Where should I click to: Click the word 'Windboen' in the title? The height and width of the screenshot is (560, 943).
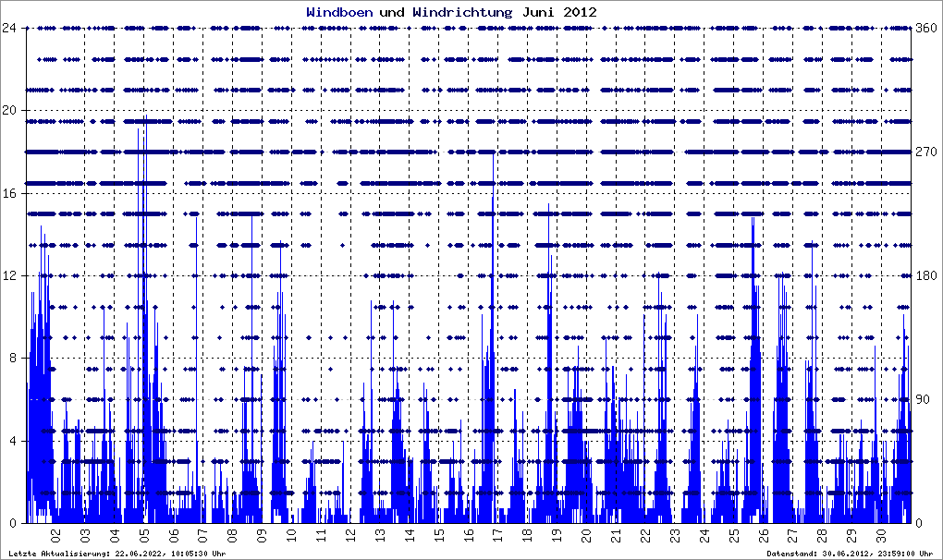(339, 12)
